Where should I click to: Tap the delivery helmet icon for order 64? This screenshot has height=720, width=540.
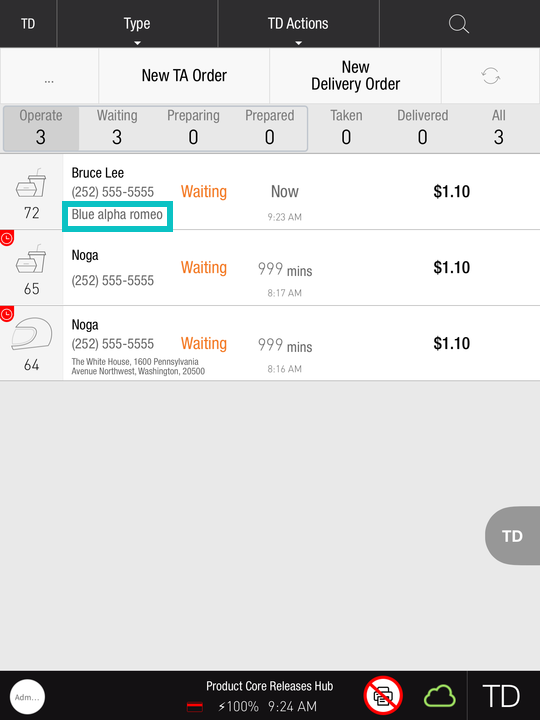31,333
